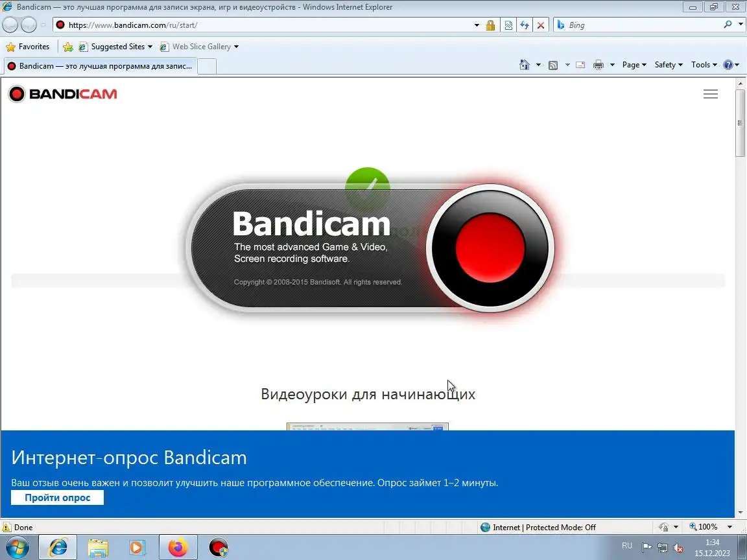Open the address bar dropdown arrow

[x=477, y=25]
